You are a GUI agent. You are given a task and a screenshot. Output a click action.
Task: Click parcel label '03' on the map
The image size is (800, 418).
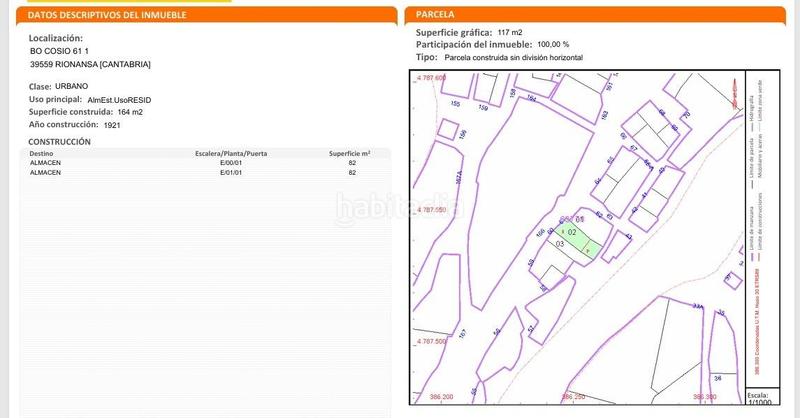point(560,244)
